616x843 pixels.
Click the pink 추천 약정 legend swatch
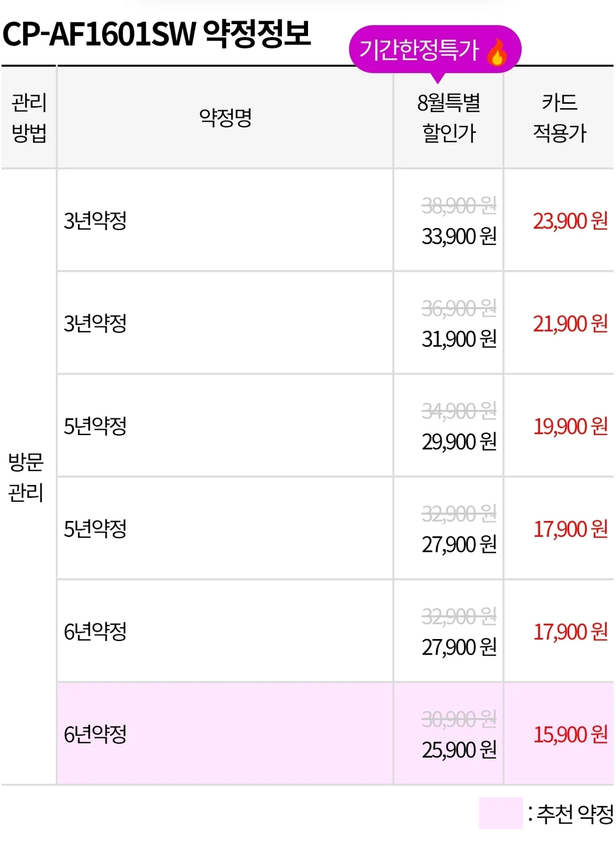[501, 813]
